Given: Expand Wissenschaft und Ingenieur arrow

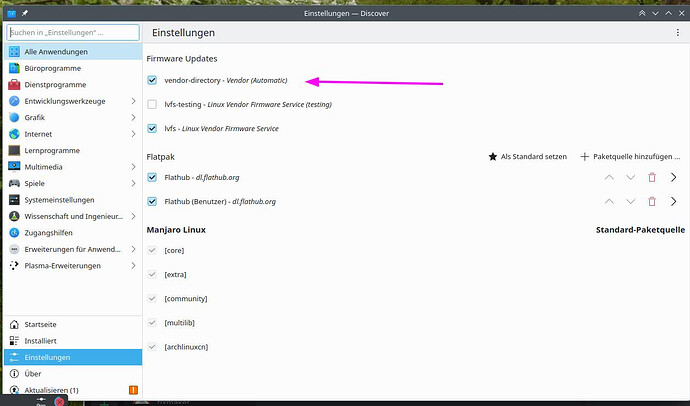Looking at the screenshot, I should 133,216.
